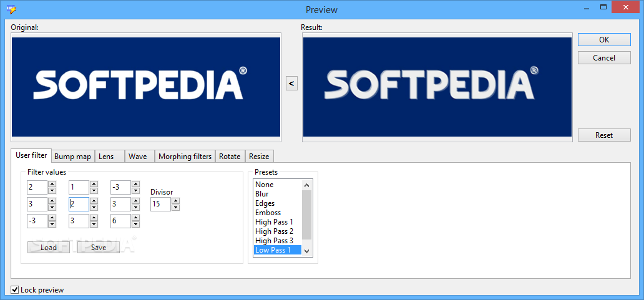644x300 pixels.
Task: Click the Divisor value field
Action: point(160,204)
